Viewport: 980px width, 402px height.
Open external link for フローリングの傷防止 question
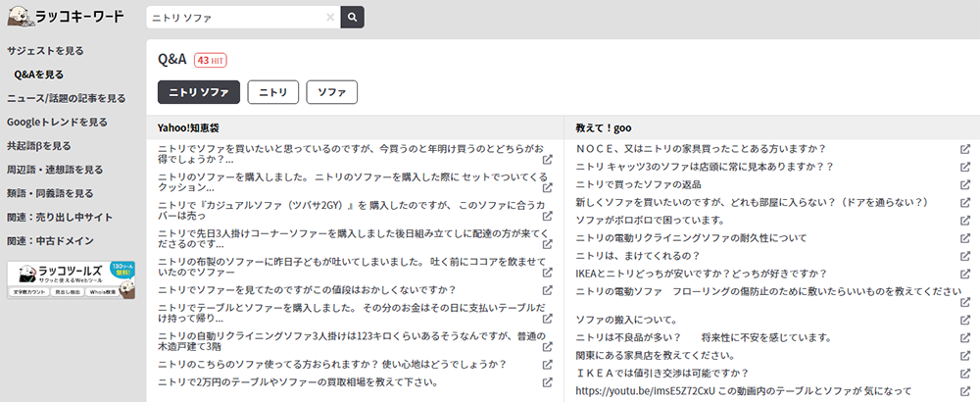(965, 303)
